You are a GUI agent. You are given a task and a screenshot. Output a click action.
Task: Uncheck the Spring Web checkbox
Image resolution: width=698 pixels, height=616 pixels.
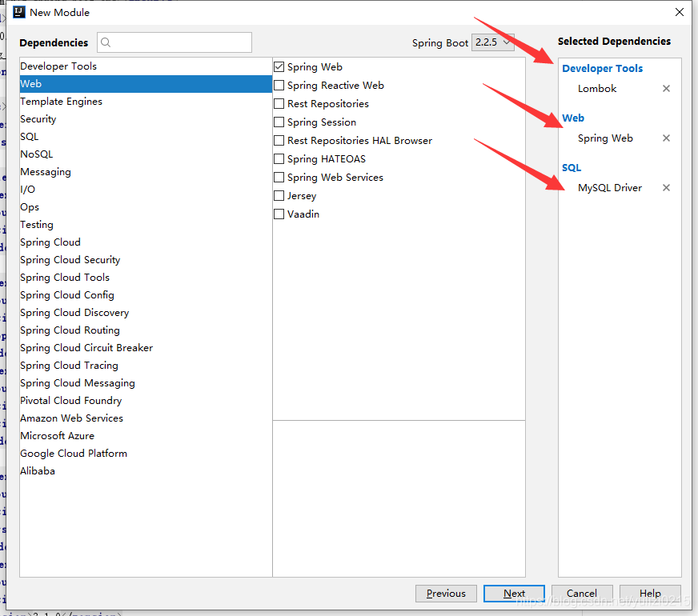(x=279, y=67)
